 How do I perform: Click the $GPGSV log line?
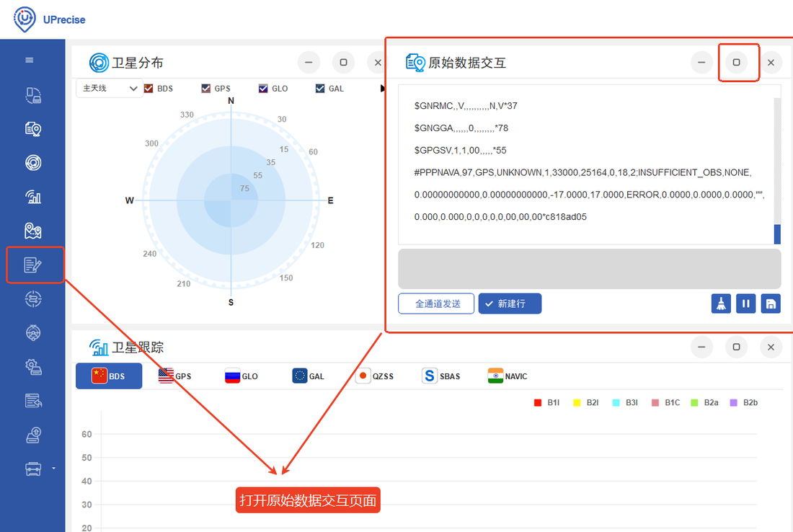[x=460, y=150]
